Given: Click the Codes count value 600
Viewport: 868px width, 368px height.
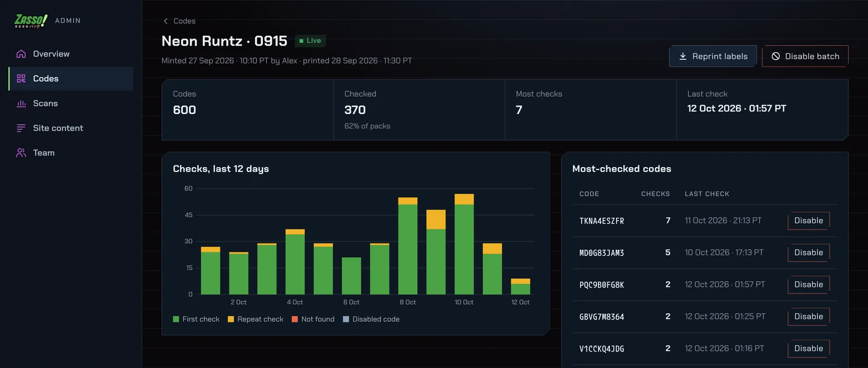Looking at the screenshot, I should pyautogui.click(x=184, y=110).
